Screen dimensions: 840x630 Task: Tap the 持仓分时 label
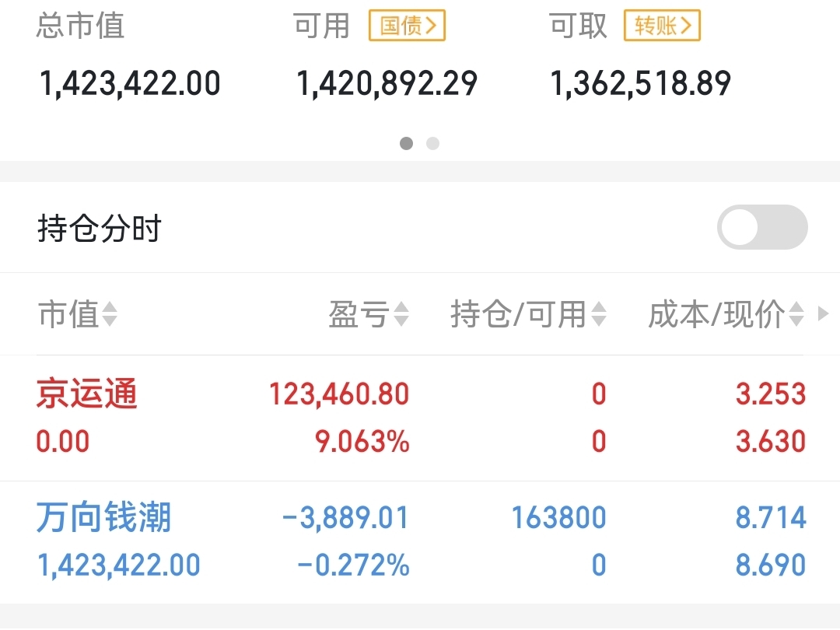coord(99,228)
